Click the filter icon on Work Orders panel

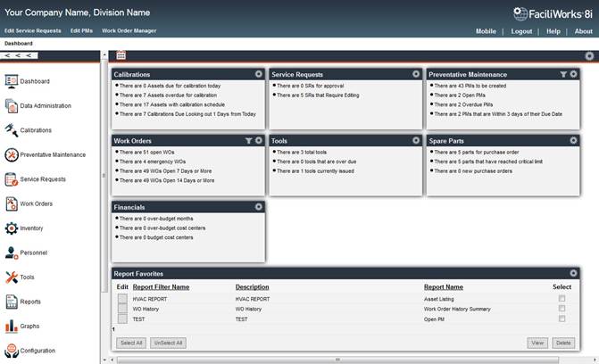pyautogui.click(x=248, y=140)
